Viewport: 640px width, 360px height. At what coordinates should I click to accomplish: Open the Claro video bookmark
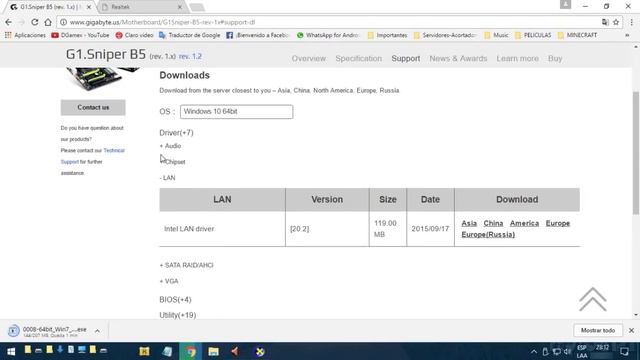(134, 35)
